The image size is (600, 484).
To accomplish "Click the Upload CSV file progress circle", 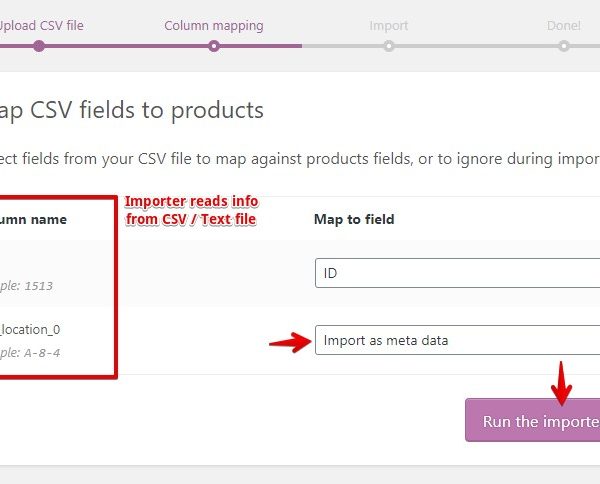I will pyautogui.click(x=39, y=46).
